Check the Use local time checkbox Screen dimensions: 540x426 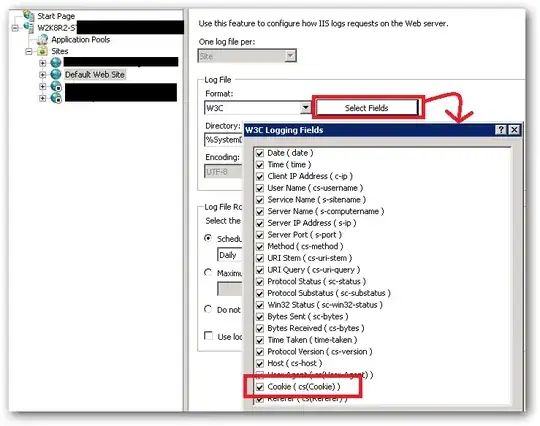[x=208, y=335]
